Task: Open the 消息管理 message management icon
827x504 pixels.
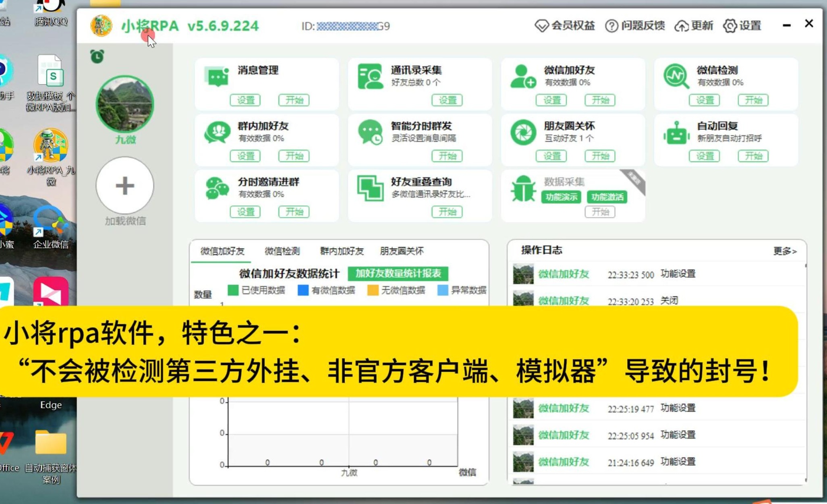Action: [217, 76]
